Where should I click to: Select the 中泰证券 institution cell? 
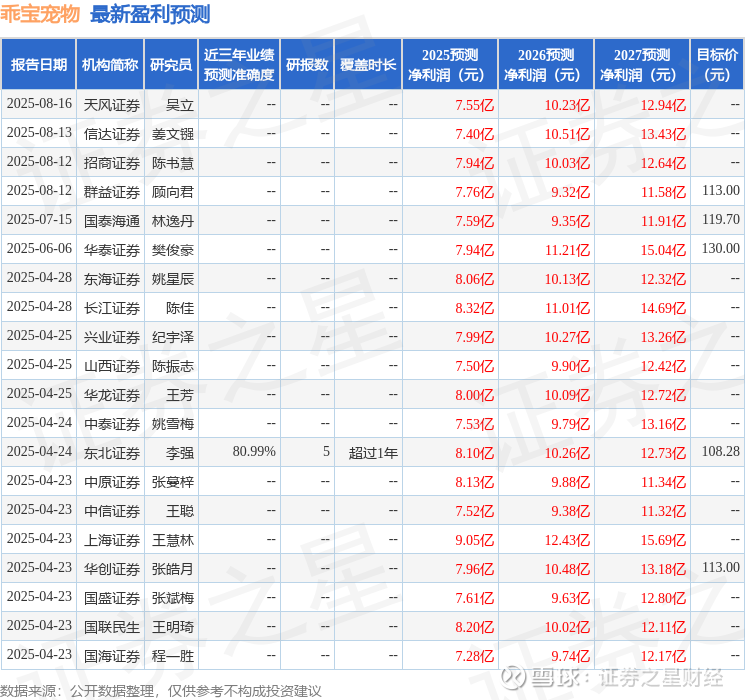coord(112,424)
